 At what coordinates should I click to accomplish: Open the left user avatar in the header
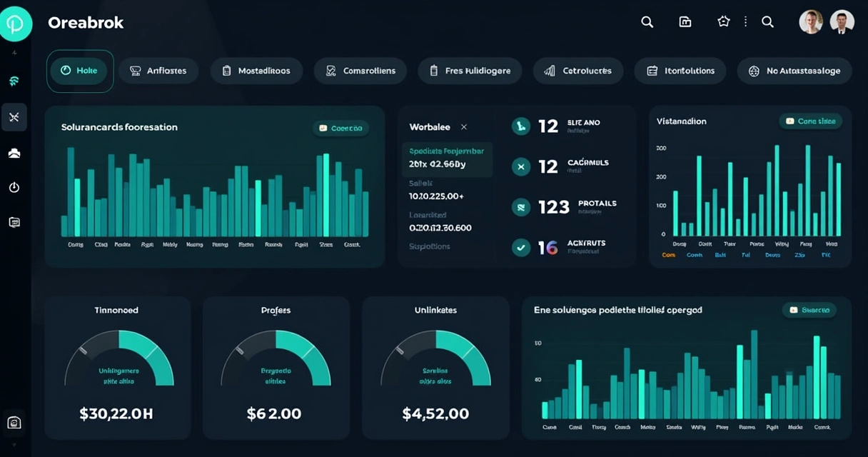point(810,21)
